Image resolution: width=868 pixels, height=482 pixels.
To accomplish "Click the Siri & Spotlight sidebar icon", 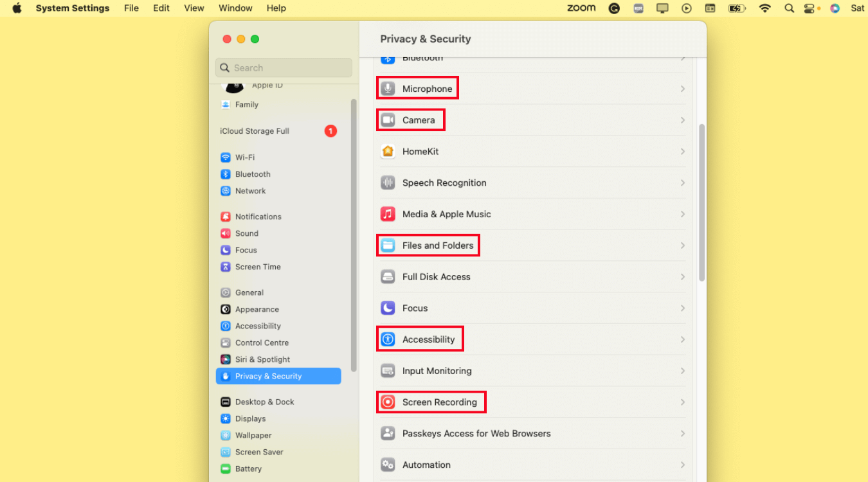I will click(x=226, y=359).
